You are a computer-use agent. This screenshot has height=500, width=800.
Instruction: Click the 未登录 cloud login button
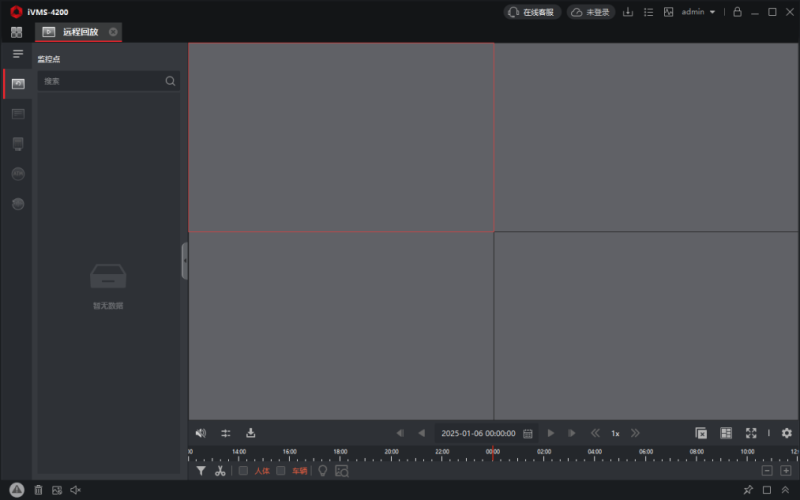(x=591, y=12)
